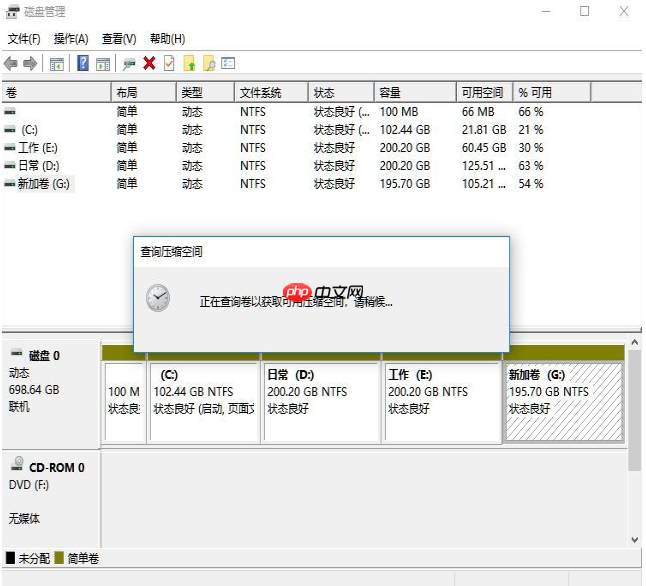This screenshot has height=586, width=646.
Task: Click scroll up arrow in disk pane
Action: pyautogui.click(x=635, y=342)
